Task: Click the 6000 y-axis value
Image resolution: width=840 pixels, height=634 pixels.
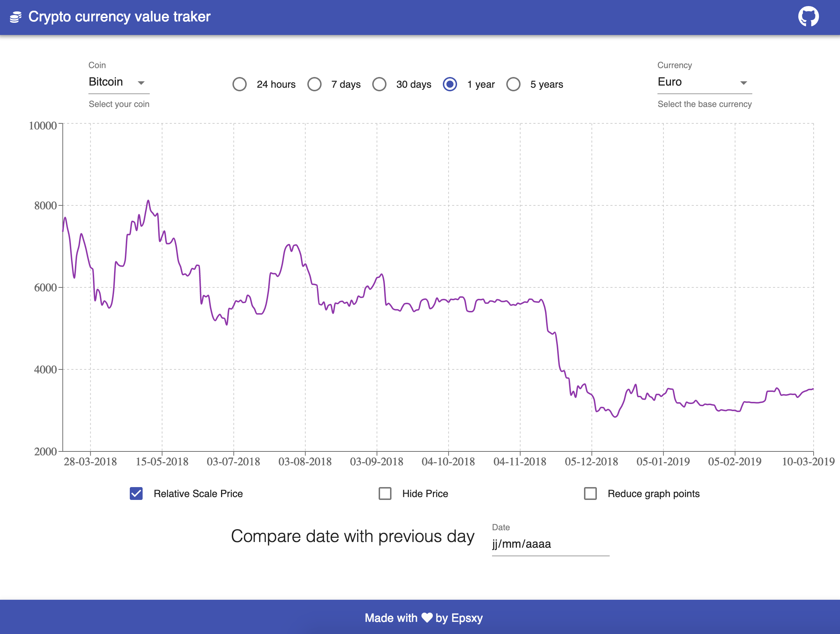Action: pyautogui.click(x=46, y=287)
